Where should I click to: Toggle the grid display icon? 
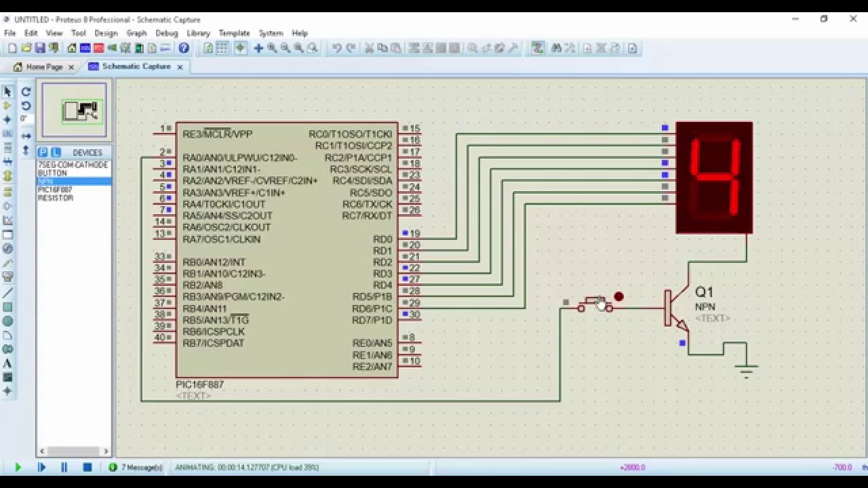click(x=222, y=48)
